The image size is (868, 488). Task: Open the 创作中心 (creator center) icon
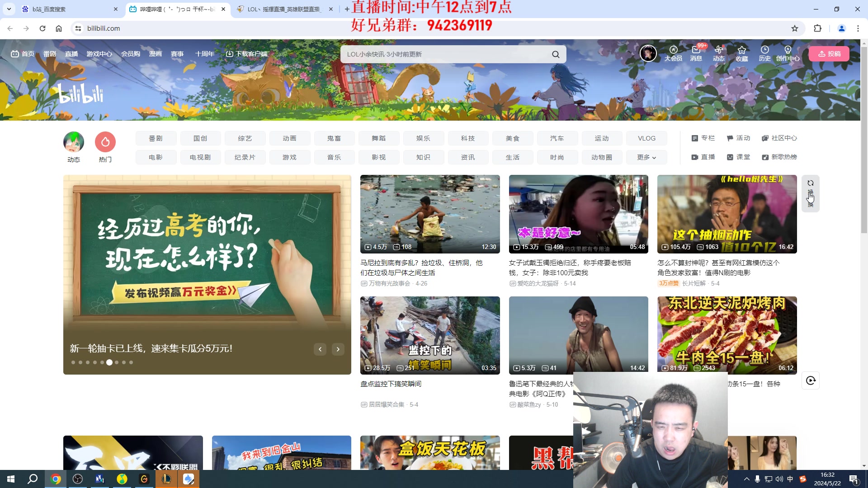(x=788, y=53)
